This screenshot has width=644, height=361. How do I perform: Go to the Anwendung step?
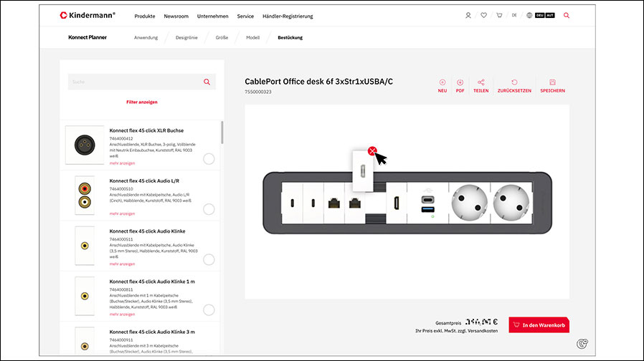146,38
